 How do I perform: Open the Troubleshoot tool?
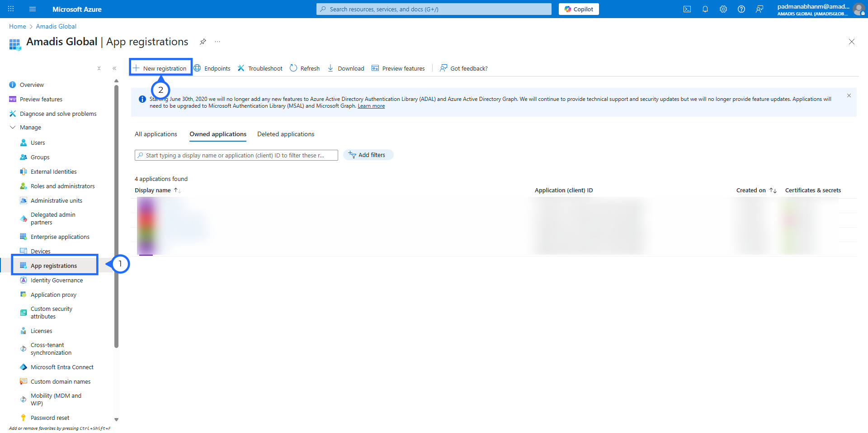pos(260,68)
